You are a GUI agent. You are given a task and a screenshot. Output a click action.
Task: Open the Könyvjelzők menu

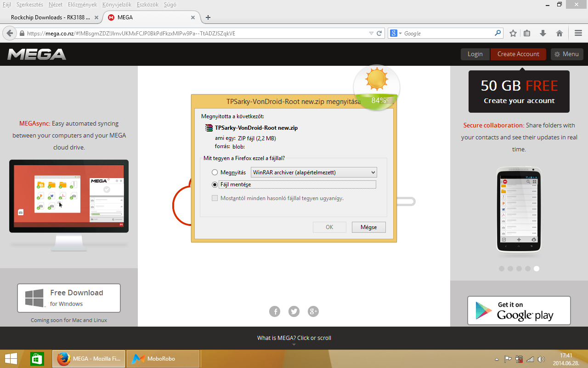117,4
